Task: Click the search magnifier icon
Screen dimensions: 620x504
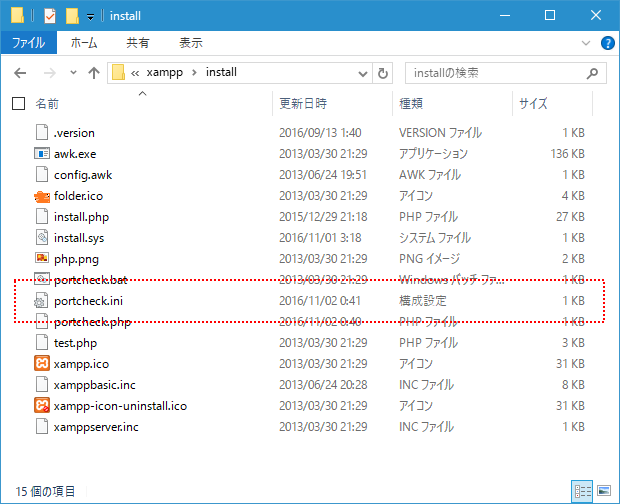Action: [592, 73]
